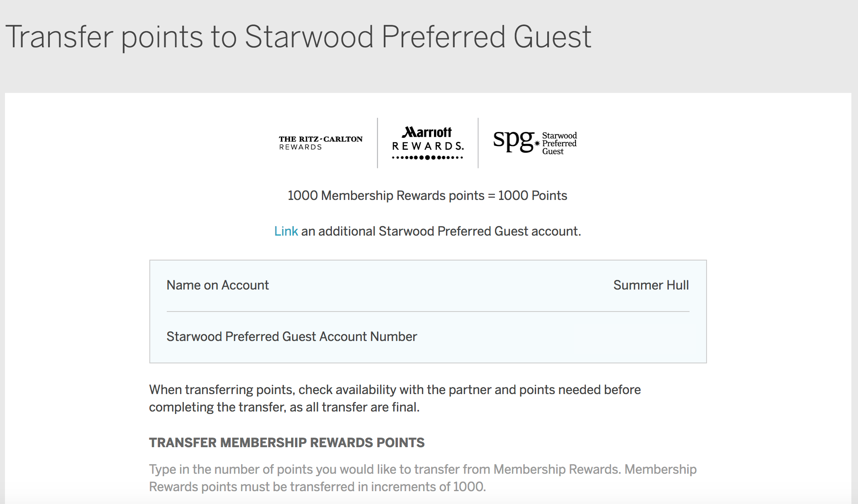This screenshot has width=858, height=504.
Task: Click the dotted line under Marriott Rewards
Action: click(427, 158)
